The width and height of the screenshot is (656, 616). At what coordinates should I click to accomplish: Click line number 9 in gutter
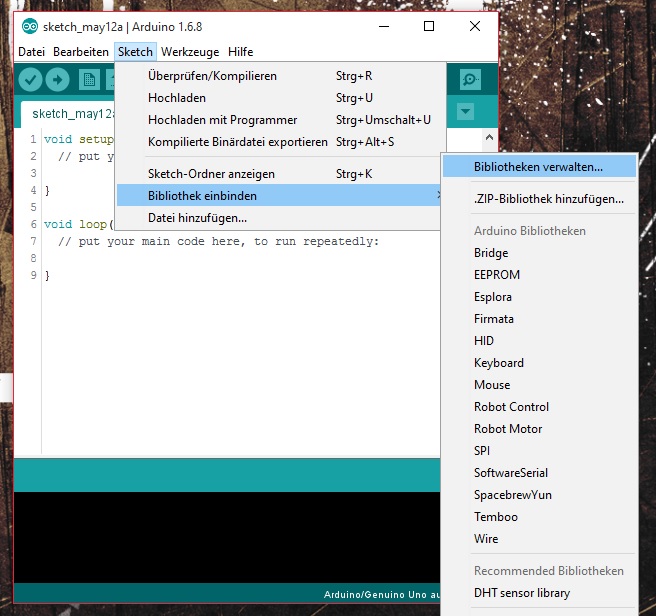click(x=33, y=275)
